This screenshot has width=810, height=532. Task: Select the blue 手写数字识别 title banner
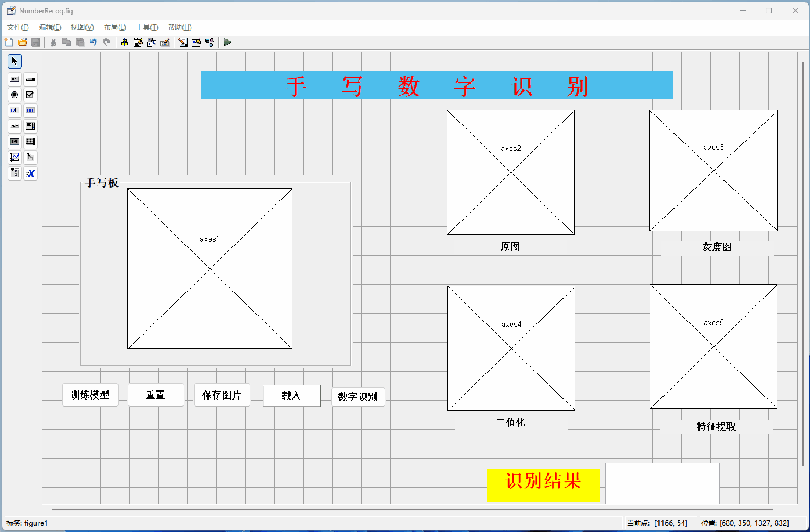[x=437, y=85]
